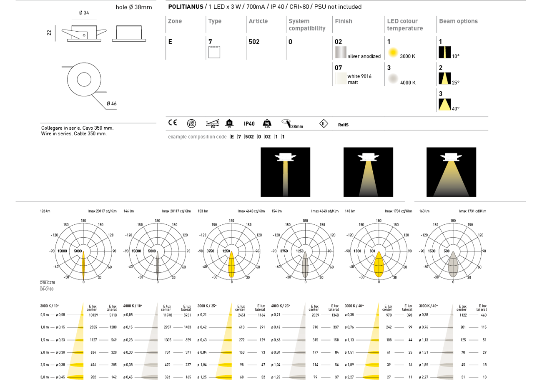
Task: Click zone value E
Action: pos(170,42)
